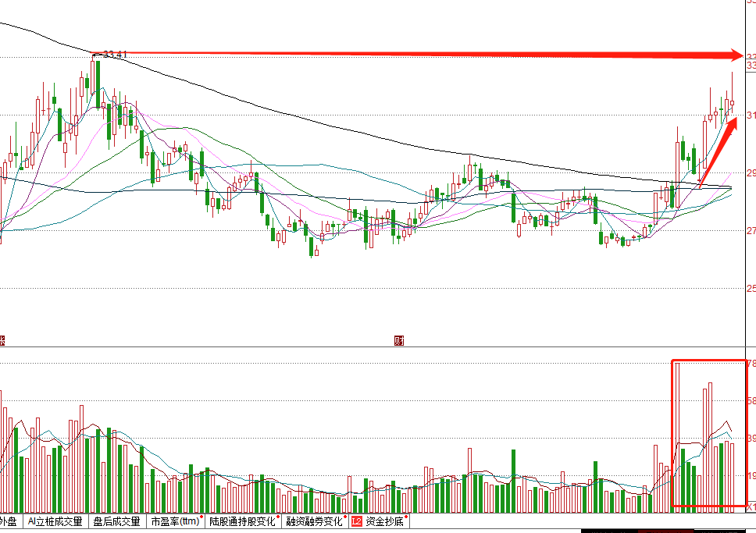This screenshot has height=533, width=756.
Task: Click the 27 price axis label
Action: point(751,231)
